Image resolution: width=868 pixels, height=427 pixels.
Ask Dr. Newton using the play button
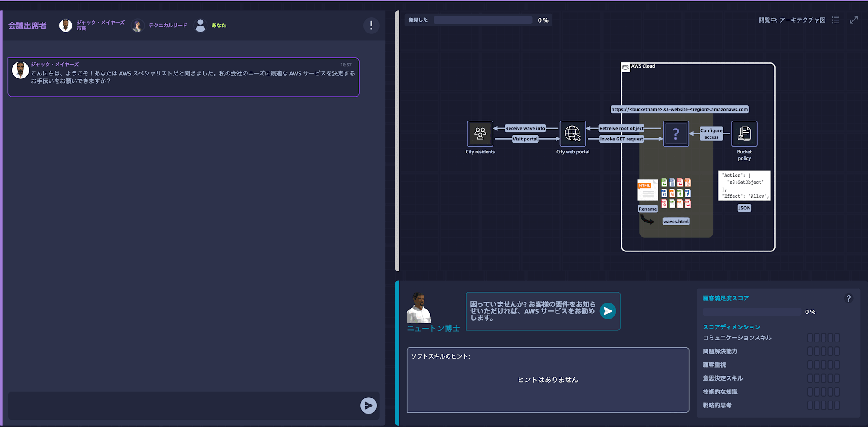click(x=608, y=311)
